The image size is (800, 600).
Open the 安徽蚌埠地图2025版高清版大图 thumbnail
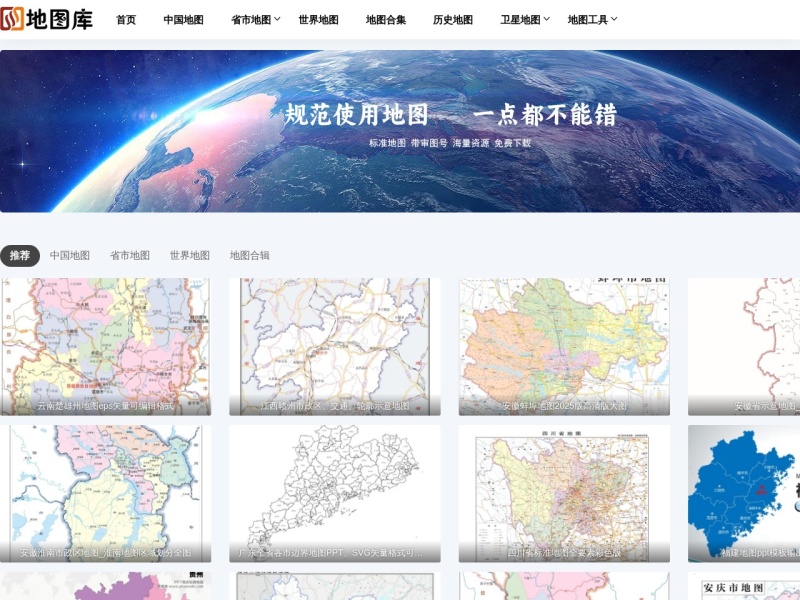[x=564, y=346]
